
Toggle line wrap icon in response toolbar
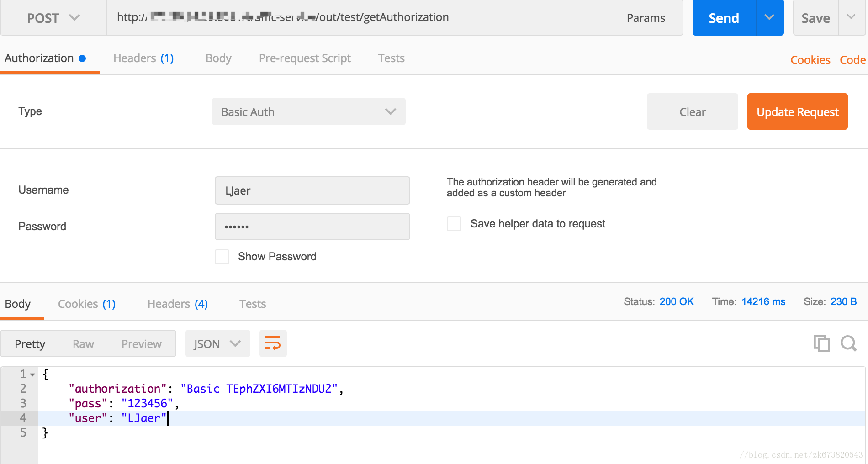pyautogui.click(x=273, y=343)
